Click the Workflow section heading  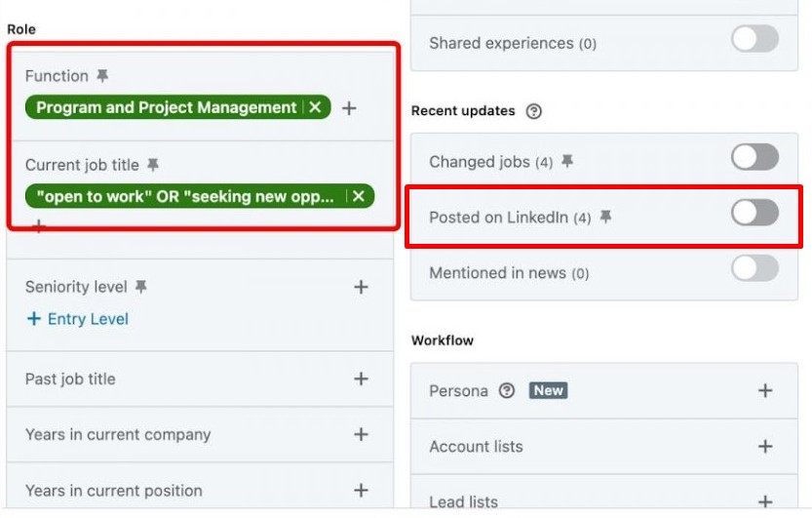click(443, 340)
